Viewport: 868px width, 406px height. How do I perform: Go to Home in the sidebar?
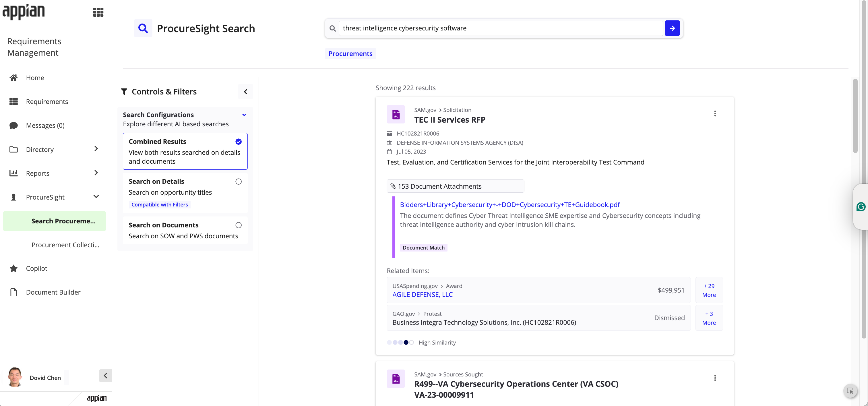click(x=35, y=78)
